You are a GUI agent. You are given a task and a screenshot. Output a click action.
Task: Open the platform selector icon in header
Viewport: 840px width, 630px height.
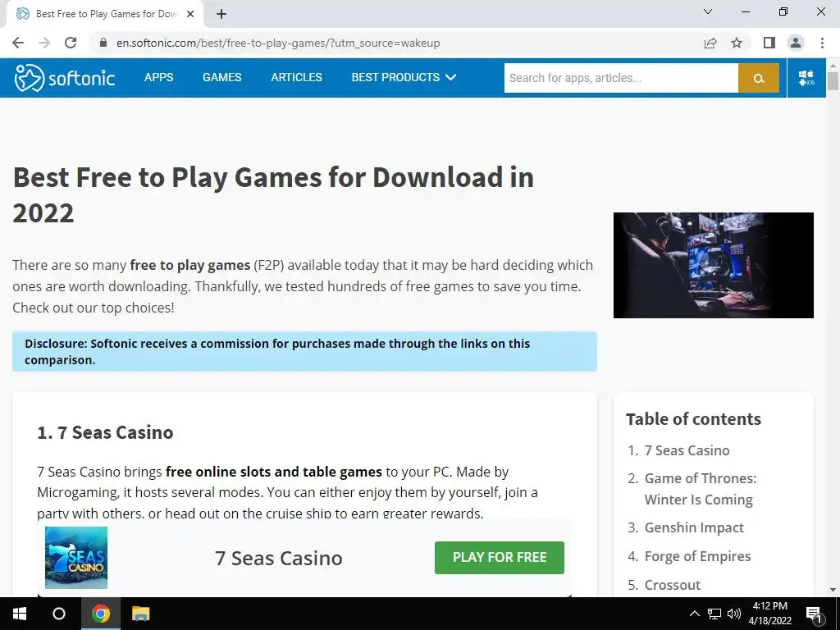(806, 78)
